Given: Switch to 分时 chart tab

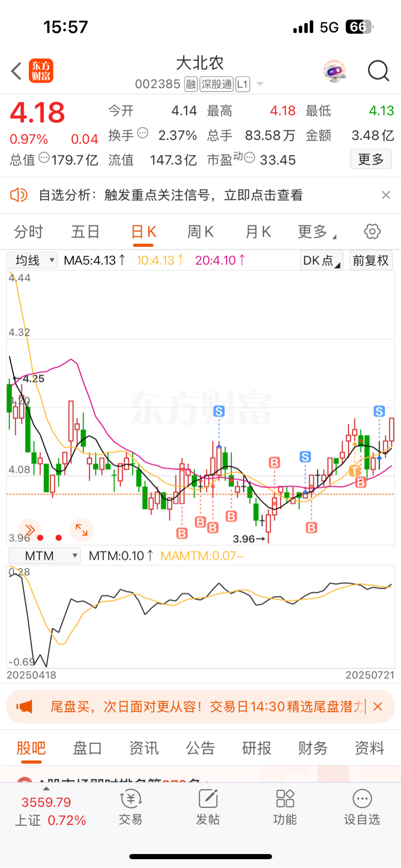Looking at the screenshot, I should (29, 232).
